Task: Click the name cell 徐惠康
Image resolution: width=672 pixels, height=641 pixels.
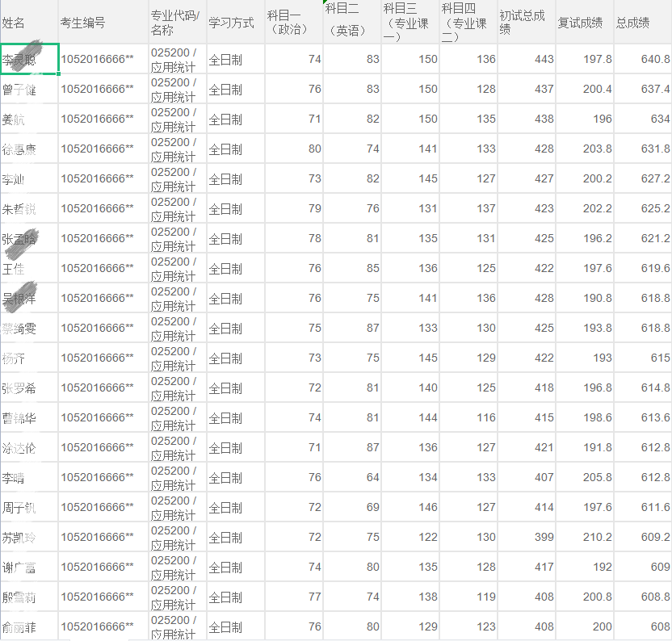Action: point(29,149)
